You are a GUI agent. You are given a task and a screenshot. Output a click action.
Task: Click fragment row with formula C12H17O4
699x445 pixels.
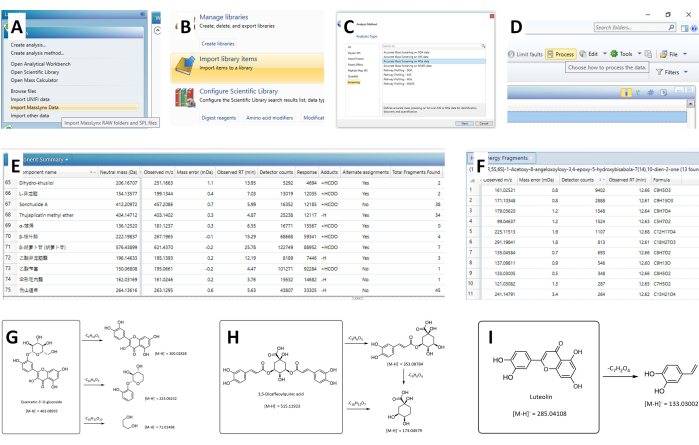pyautogui.click(x=582, y=232)
